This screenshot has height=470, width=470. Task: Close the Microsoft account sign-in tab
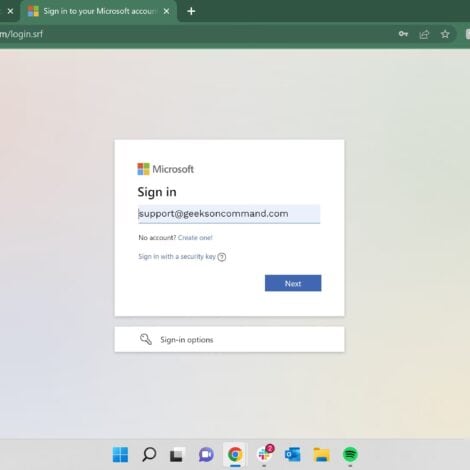click(166, 11)
